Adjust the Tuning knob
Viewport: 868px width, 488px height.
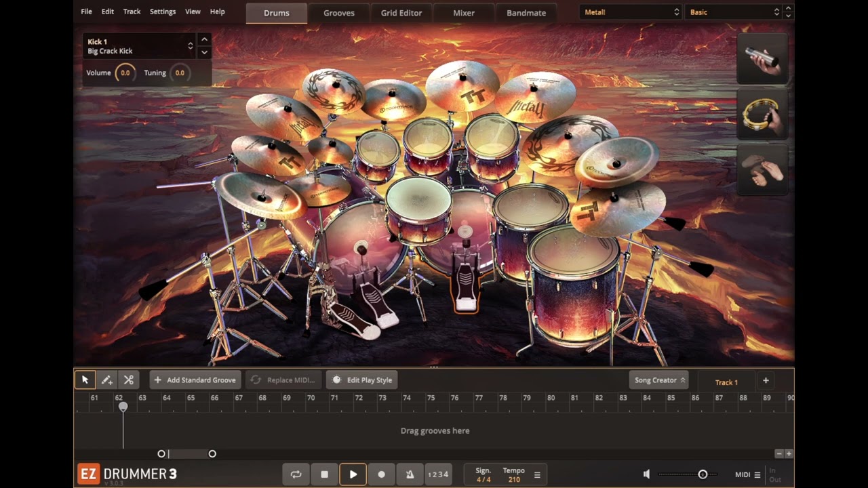(x=179, y=73)
